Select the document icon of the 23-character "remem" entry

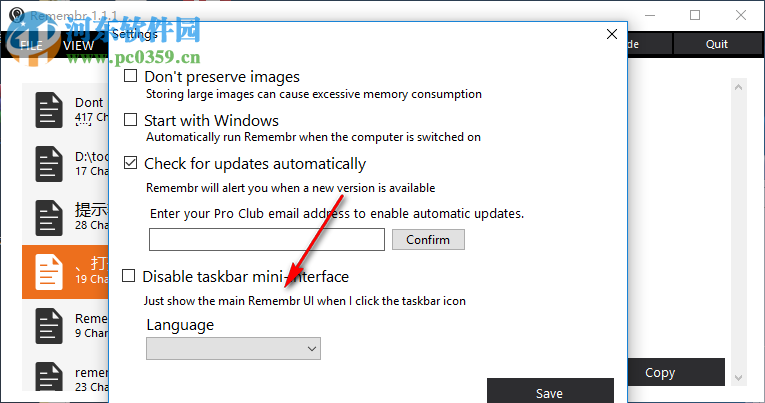[x=48, y=378]
